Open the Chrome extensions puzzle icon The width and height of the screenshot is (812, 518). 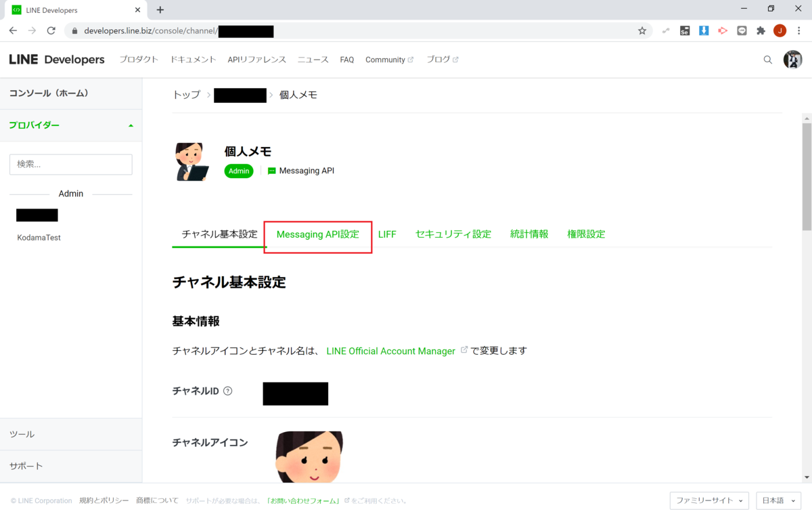click(x=761, y=31)
